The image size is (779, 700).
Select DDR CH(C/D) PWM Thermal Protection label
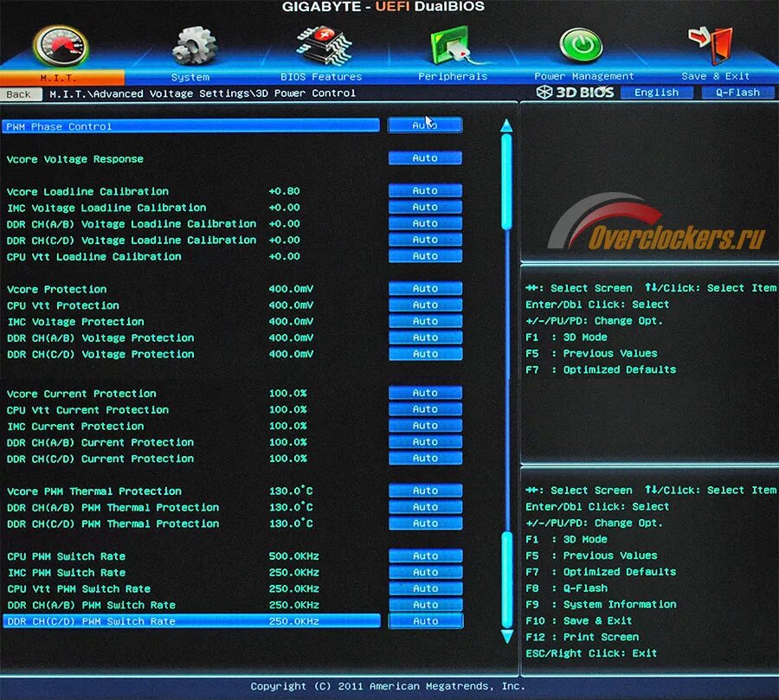(113, 524)
